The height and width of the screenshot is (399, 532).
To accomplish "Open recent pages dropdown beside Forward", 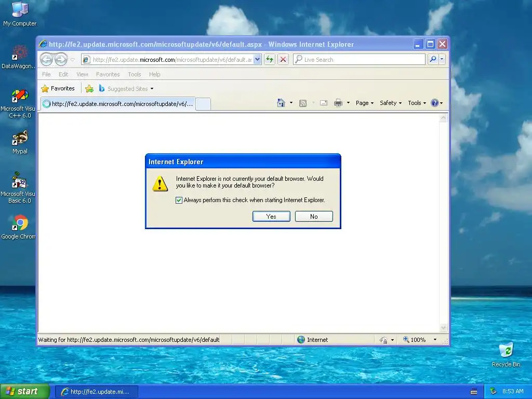I will tap(73, 60).
